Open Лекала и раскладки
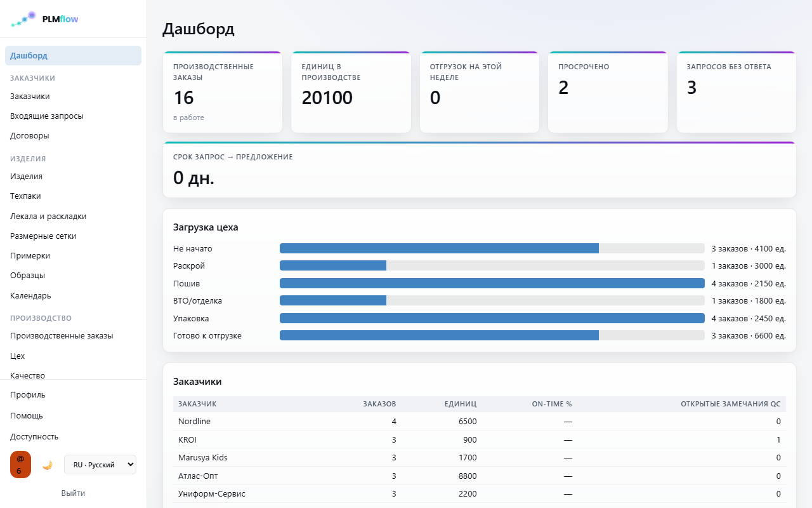The image size is (812, 508). [x=73, y=217]
